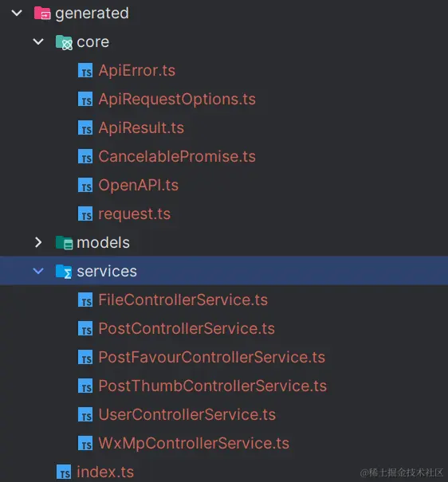448x482 pixels.
Task: Click the TS icon beside request.ts
Action: [x=85, y=214]
